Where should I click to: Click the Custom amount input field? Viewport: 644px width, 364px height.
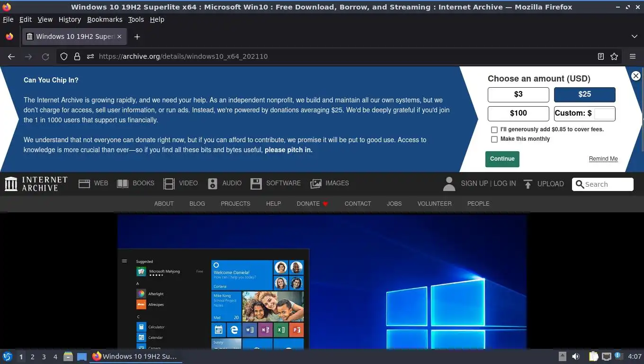604,113
